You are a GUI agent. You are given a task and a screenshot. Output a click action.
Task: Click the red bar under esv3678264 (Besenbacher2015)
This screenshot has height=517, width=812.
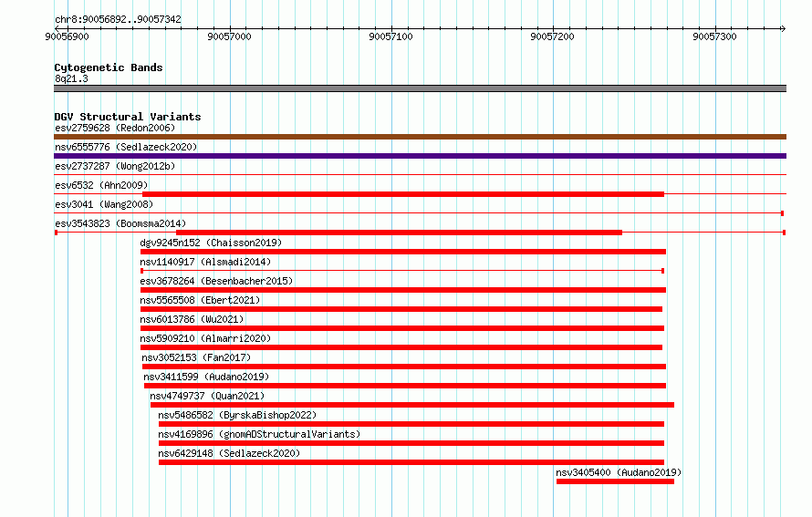coord(403,290)
